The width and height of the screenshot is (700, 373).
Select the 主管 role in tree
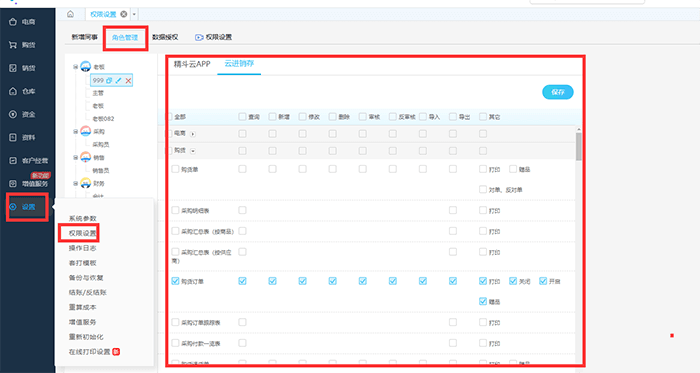coord(98,93)
